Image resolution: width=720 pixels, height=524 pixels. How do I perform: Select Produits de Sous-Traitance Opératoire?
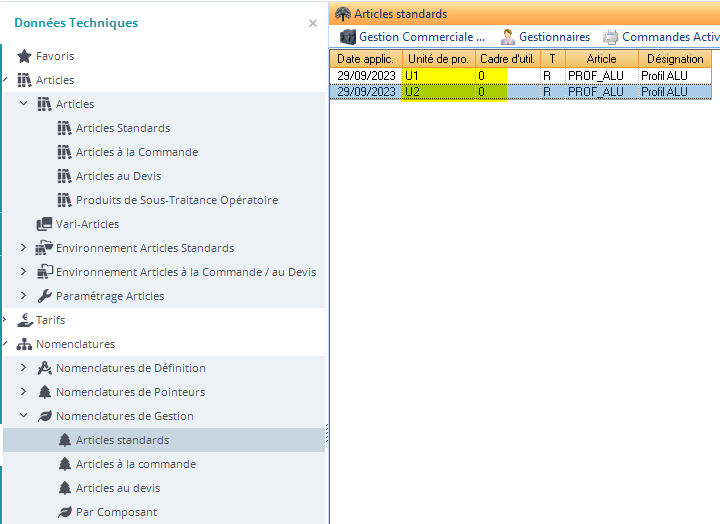(176, 200)
